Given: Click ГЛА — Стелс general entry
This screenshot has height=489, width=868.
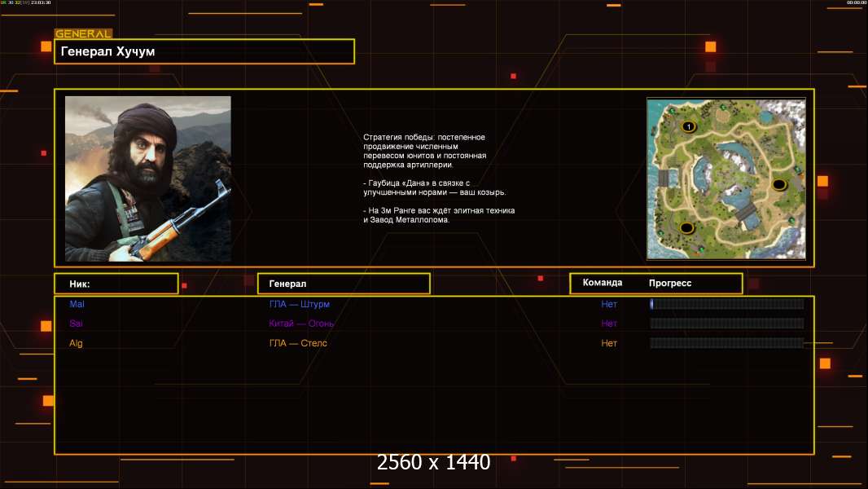Looking at the screenshot, I should coord(298,343).
